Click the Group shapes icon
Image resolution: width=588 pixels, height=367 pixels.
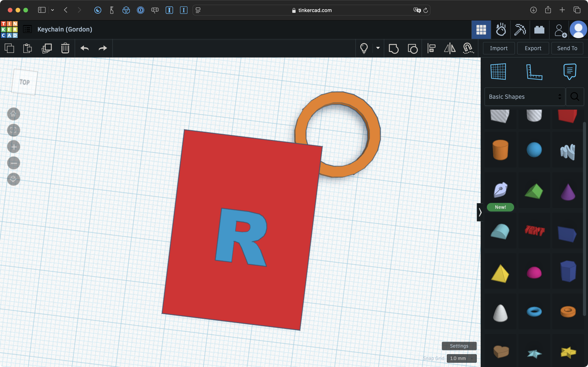click(394, 48)
